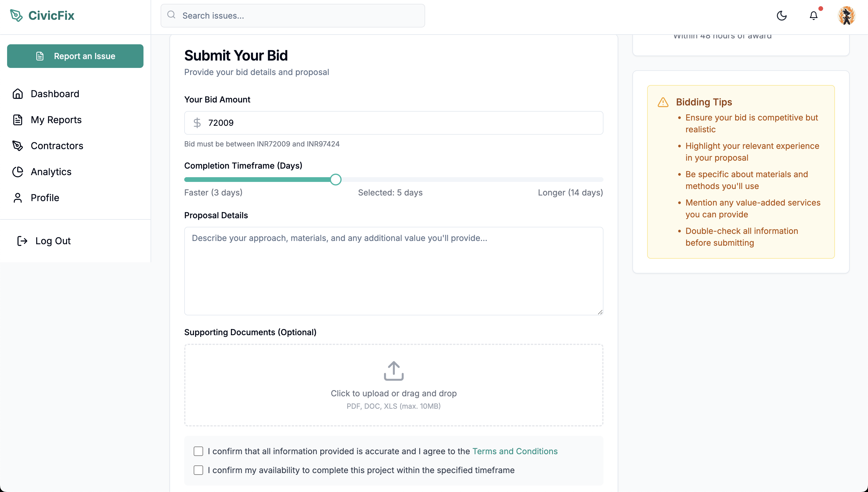Image resolution: width=868 pixels, height=492 pixels.
Task: Open notifications bell icon
Action: pyautogui.click(x=813, y=16)
